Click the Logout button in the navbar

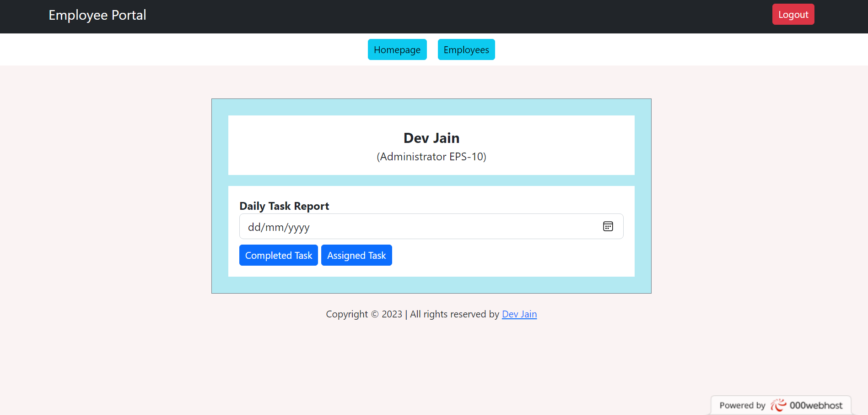(793, 14)
